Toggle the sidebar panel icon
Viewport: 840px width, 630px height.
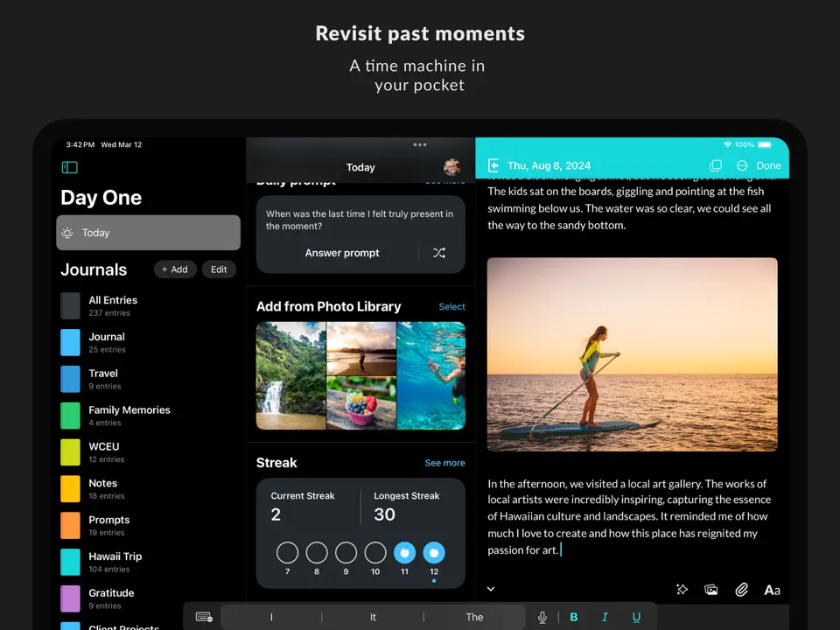coord(70,167)
